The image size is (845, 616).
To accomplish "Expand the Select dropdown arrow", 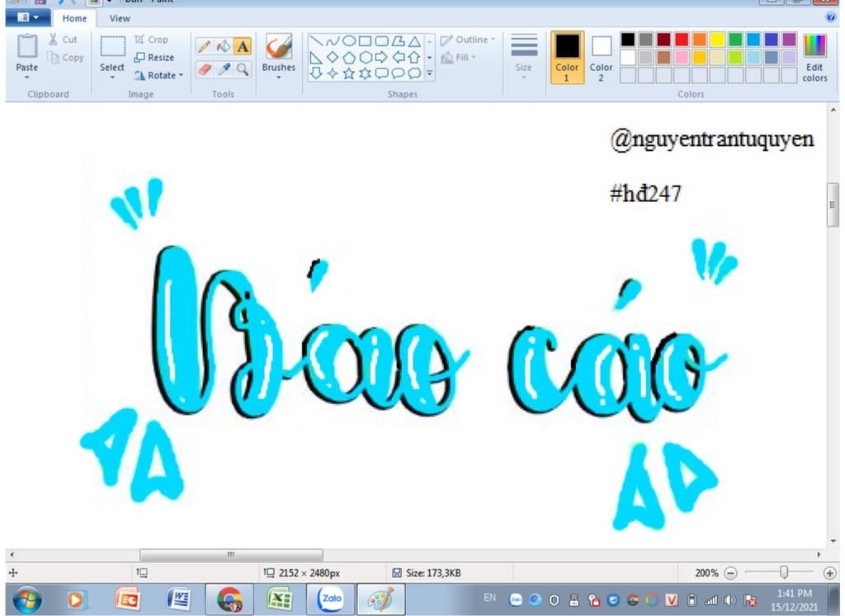I will coord(112,78).
